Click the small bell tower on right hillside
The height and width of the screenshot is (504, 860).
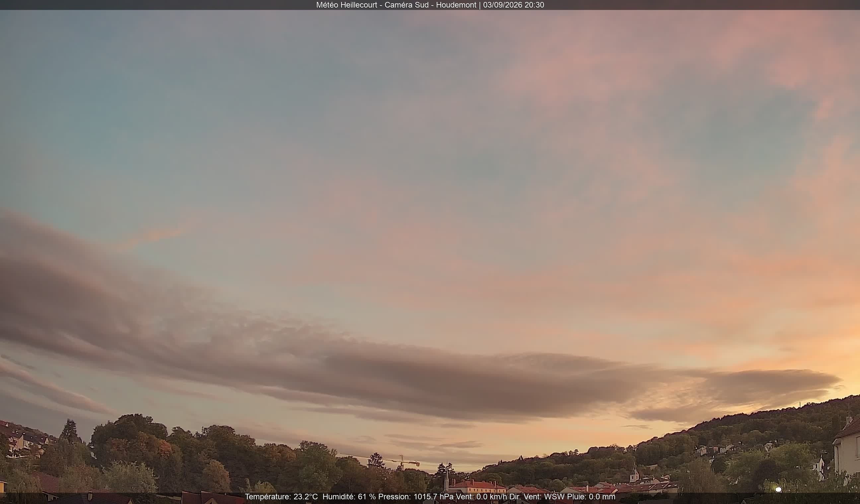click(x=634, y=473)
